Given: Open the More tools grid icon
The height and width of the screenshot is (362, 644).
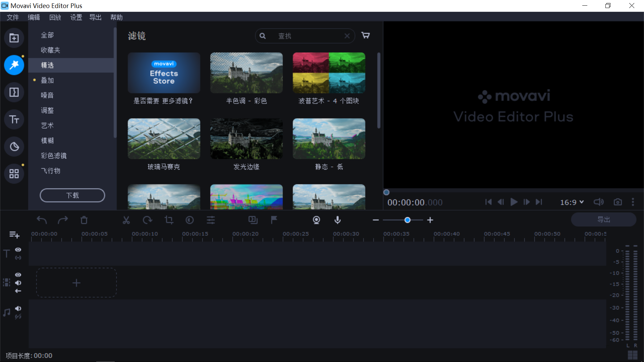Looking at the screenshot, I should pos(14,174).
